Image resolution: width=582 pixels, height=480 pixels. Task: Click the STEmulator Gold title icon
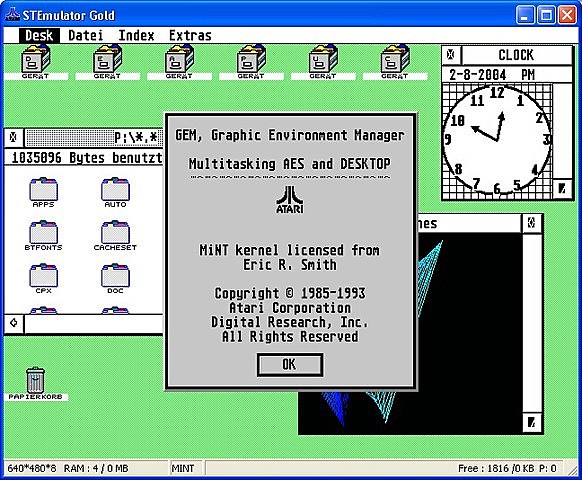pos(13,14)
